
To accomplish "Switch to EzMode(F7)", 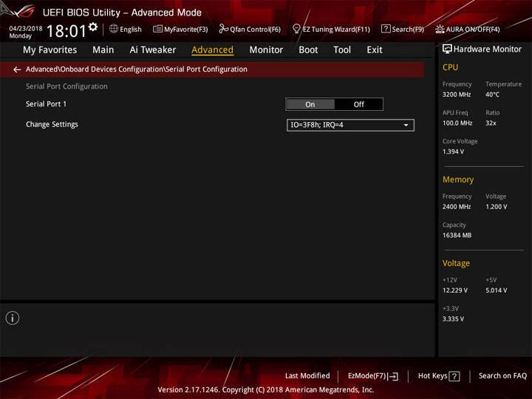I will tap(373, 376).
